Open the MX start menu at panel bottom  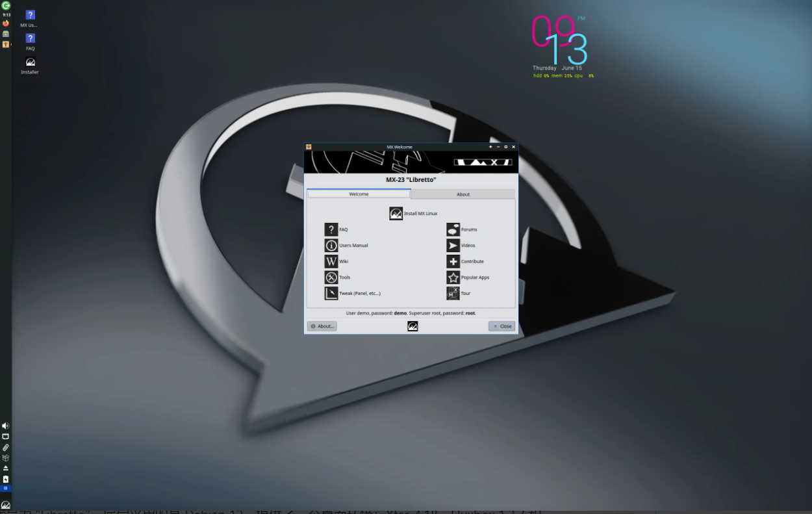click(6, 505)
